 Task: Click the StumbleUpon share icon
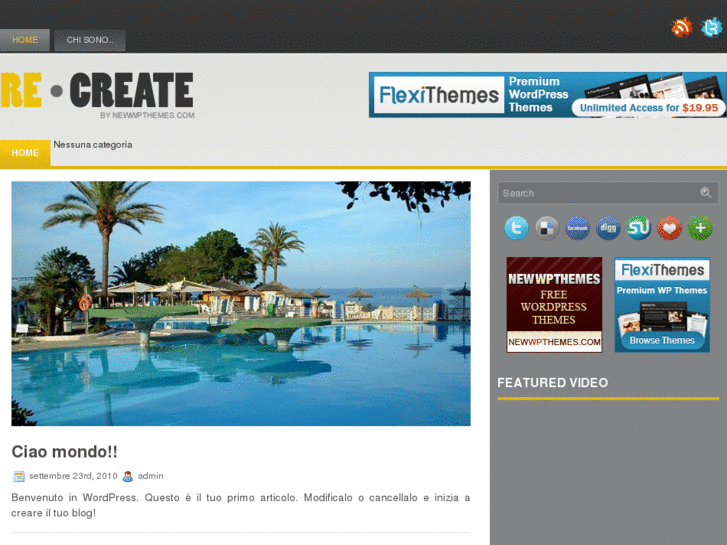pos(638,228)
